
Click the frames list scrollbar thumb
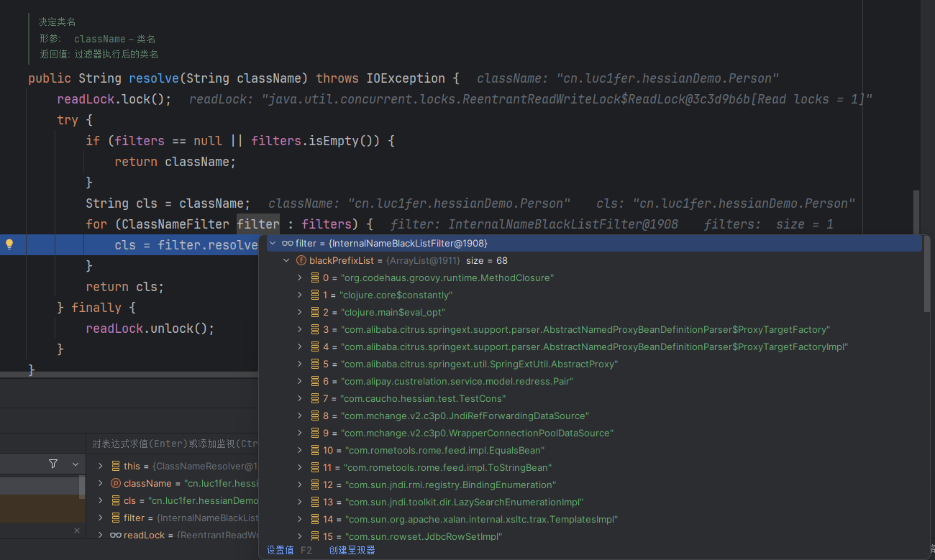(81, 487)
